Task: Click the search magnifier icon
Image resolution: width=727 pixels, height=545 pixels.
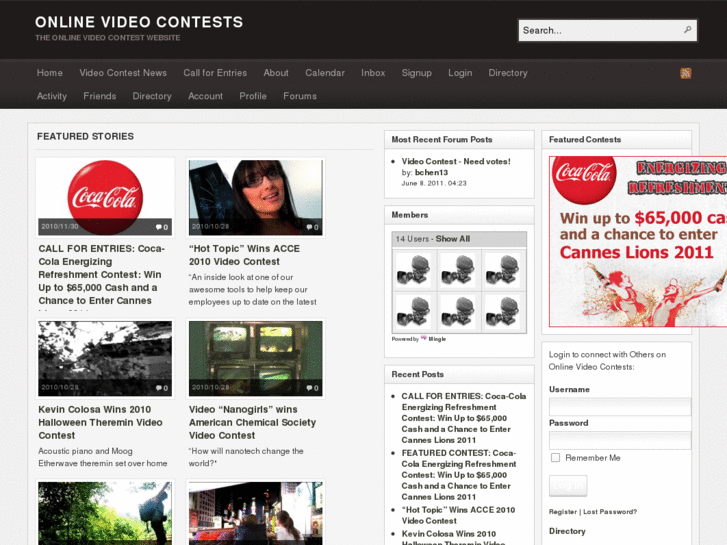Action: (688, 30)
